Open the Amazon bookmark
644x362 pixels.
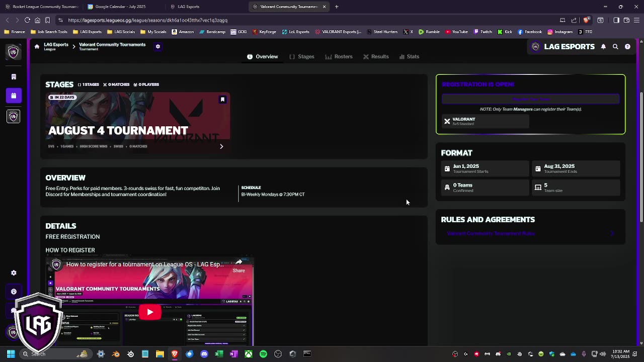[183, 32]
